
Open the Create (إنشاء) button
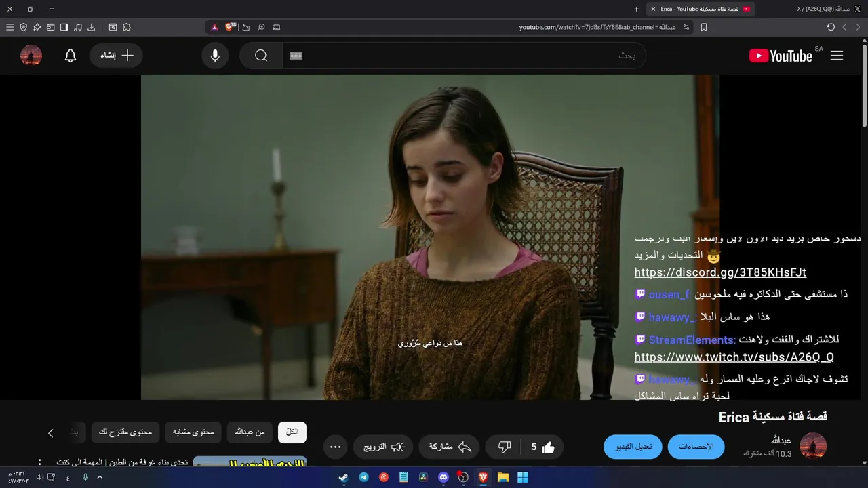tap(116, 56)
